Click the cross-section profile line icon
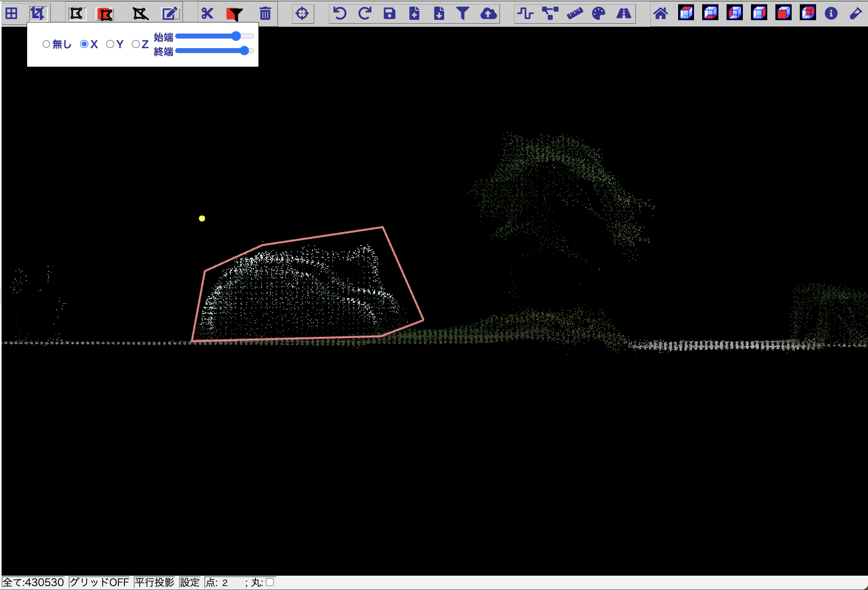 click(525, 14)
